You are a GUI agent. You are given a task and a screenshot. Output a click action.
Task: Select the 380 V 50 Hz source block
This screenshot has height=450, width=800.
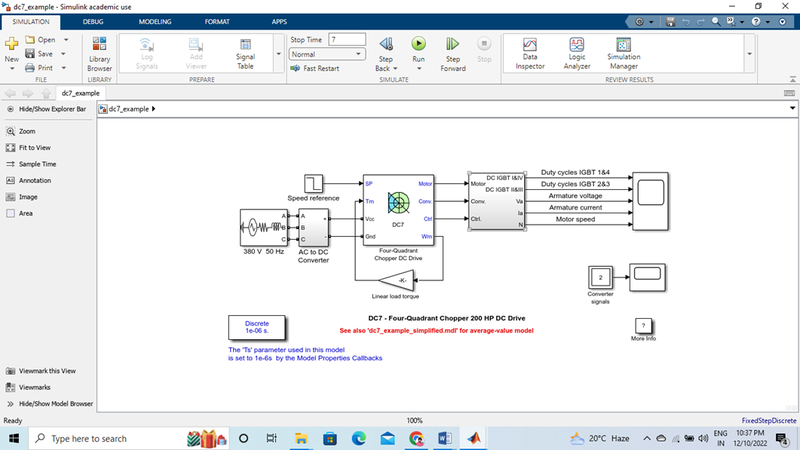tap(264, 228)
